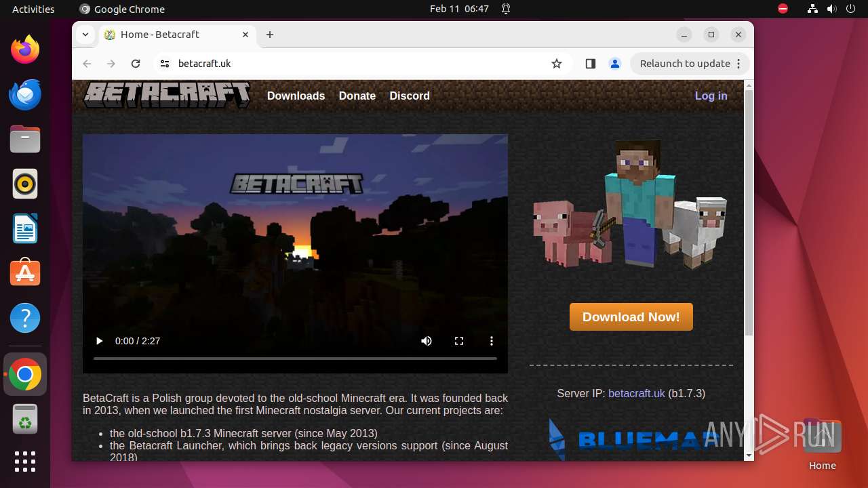
Task: Open betacraft.uk server IP link
Action: 637,393
